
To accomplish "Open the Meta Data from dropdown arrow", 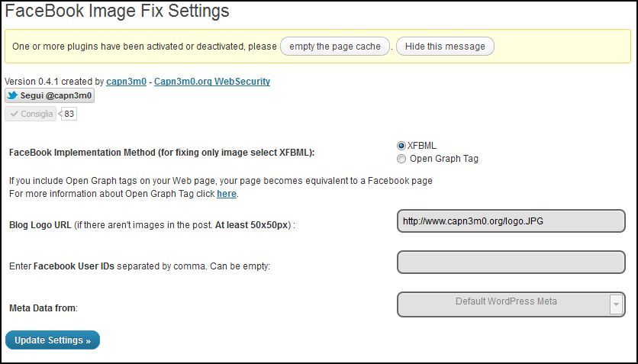I will pos(616,304).
